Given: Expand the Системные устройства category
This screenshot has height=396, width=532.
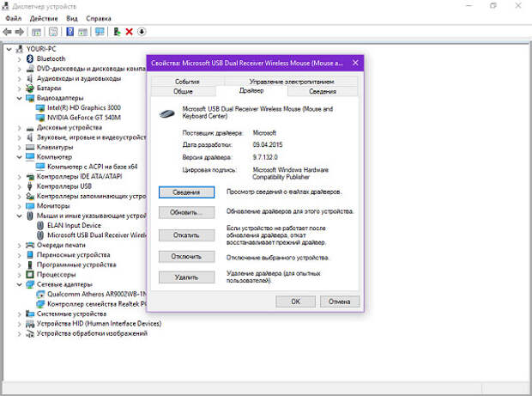Looking at the screenshot, I should coord(20,314).
